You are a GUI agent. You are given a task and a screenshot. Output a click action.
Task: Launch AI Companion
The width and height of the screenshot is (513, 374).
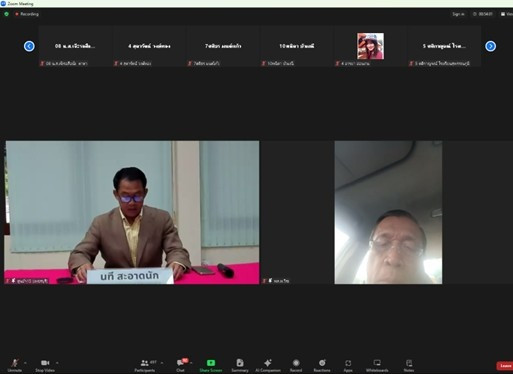coord(268,365)
